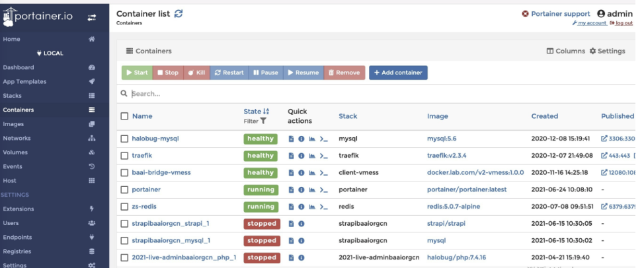Toggle the sidebar with the arrows icon

click(92, 17)
